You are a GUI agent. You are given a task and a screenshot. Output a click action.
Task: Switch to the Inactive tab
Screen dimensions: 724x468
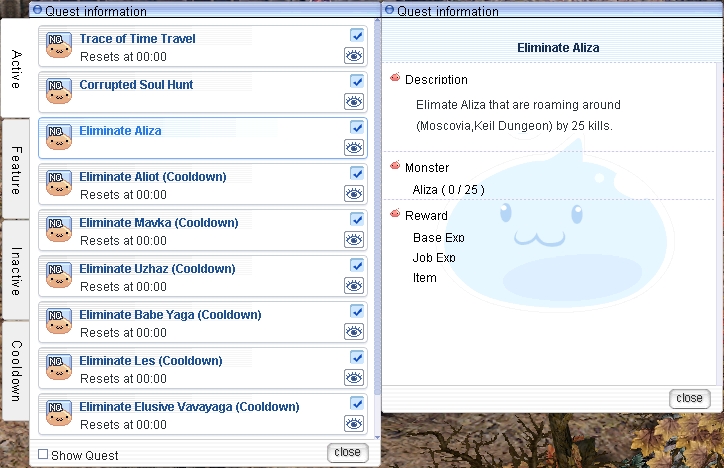click(16, 271)
